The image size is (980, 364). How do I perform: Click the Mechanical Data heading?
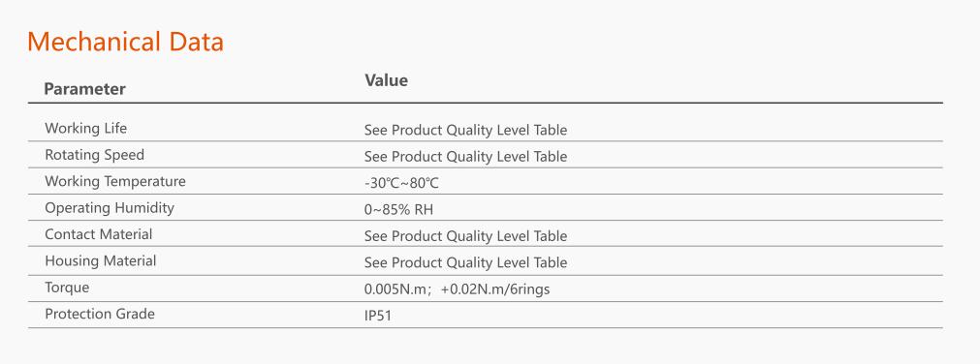pos(126,42)
